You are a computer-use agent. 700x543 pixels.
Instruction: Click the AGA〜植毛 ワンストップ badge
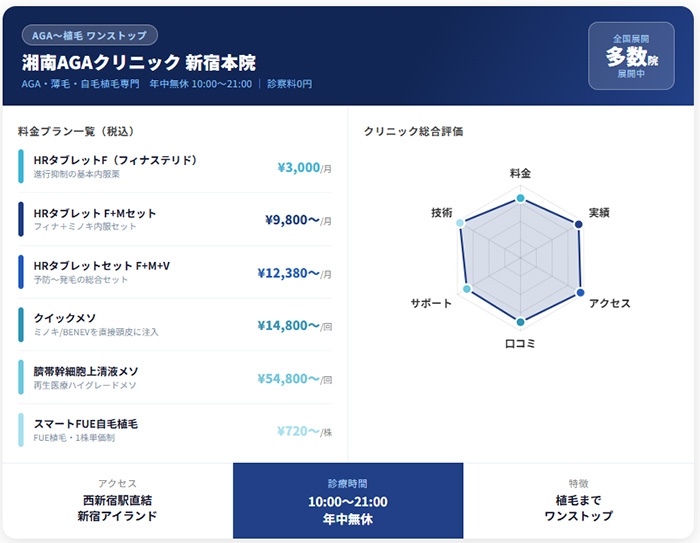[89, 36]
